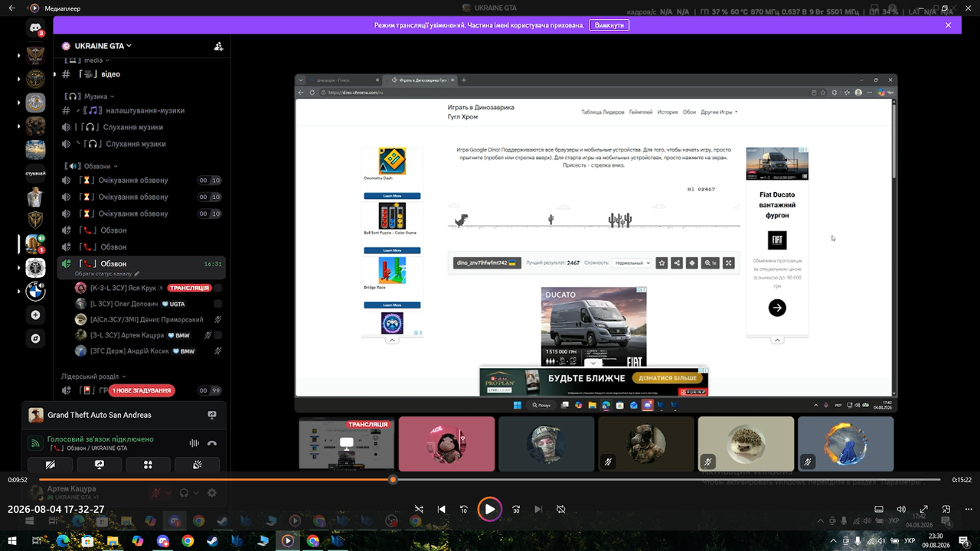Click the add a server plus icon
The image size is (980, 551).
(x=35, y=315)
